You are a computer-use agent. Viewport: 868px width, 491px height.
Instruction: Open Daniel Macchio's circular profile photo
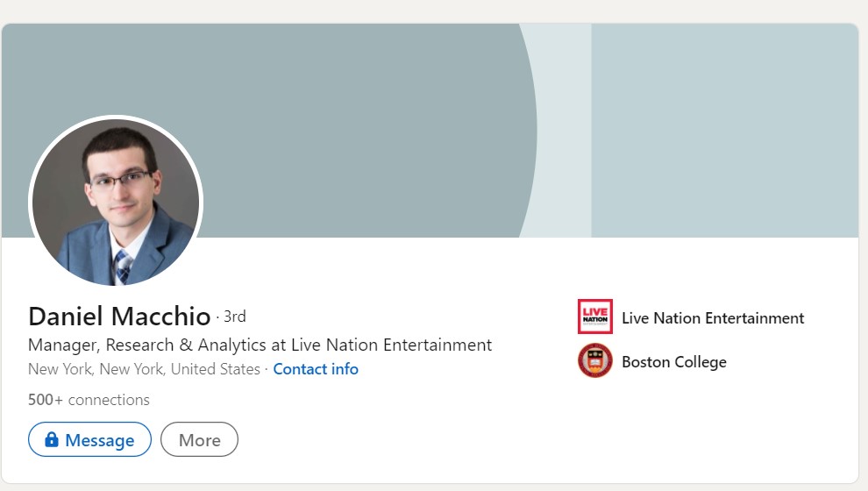point(116,202)
